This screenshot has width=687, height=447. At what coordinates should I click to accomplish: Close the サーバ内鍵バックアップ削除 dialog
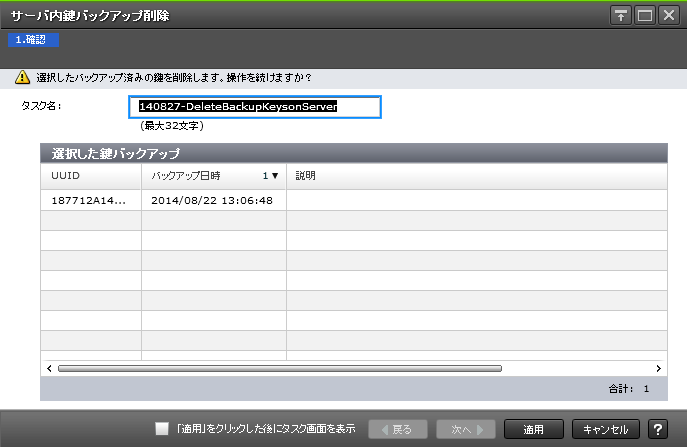tap(669, 16)
